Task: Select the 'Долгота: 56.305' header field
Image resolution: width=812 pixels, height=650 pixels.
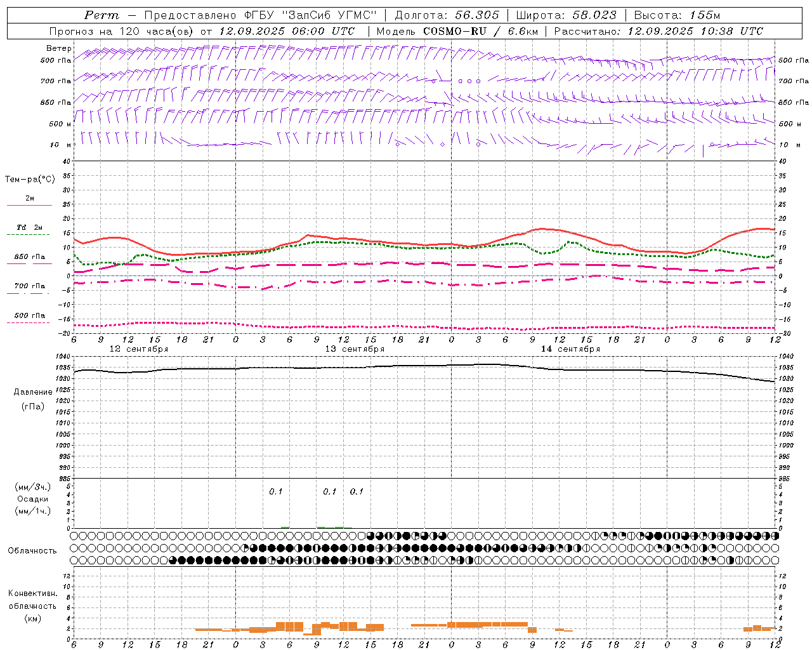Action: pos(447,15)
